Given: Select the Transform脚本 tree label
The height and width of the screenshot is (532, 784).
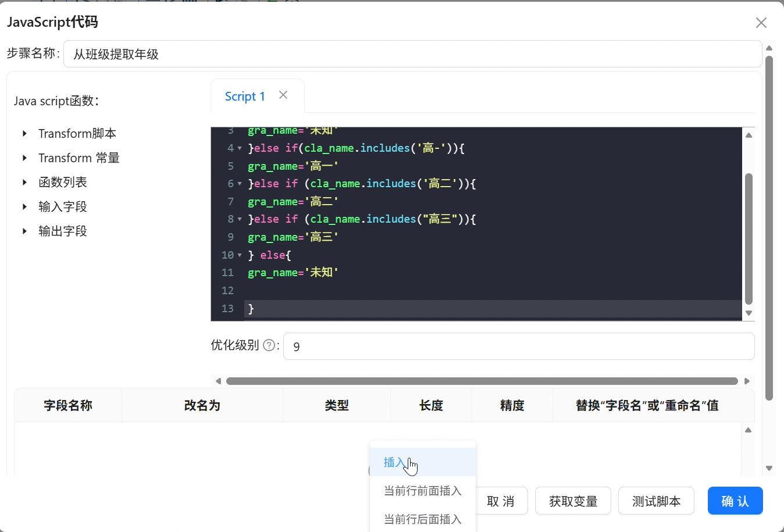Looking at the screenshot, I should (77, 134).
